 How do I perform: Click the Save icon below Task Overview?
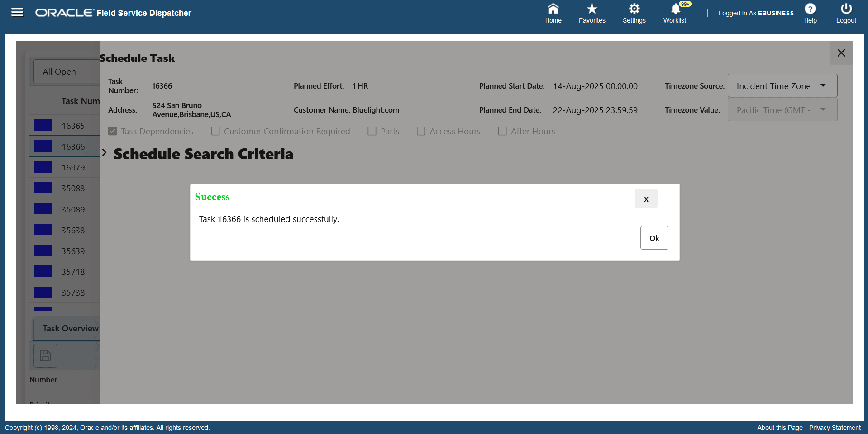[45, 356]
